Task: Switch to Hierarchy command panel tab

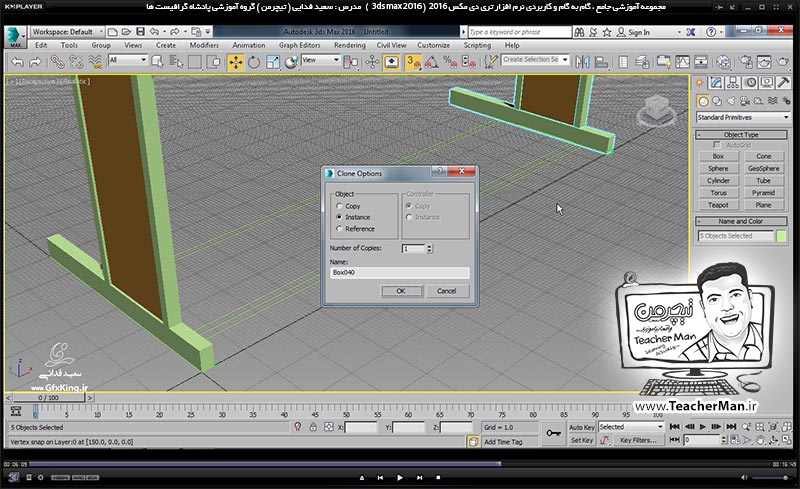Action: pos(733,83)
